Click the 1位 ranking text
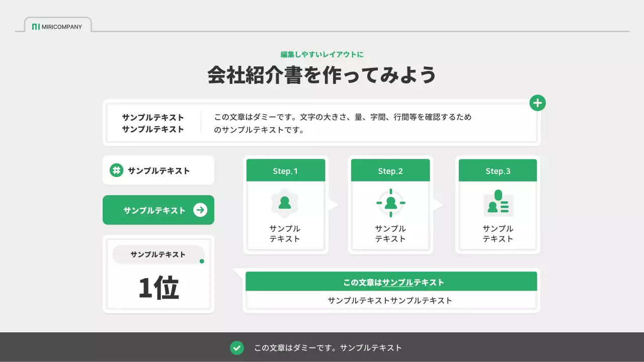The height and width of the screenshot is (362, 644). [158, 287]
